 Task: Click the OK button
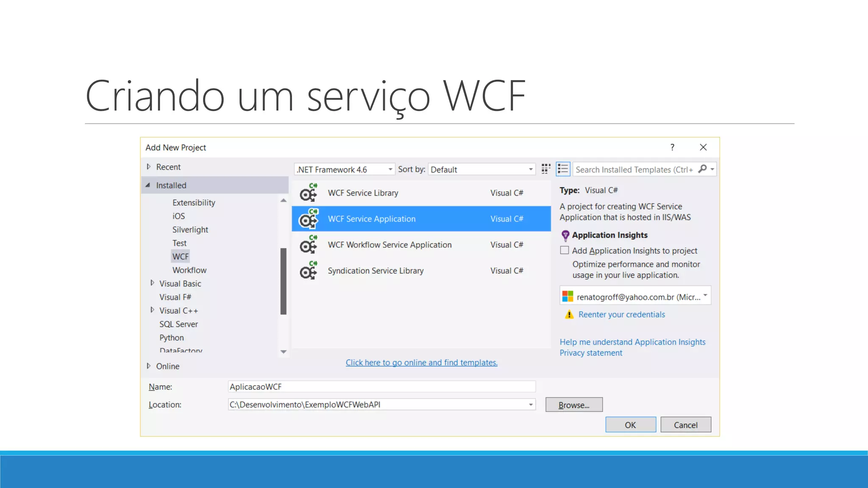631,425
